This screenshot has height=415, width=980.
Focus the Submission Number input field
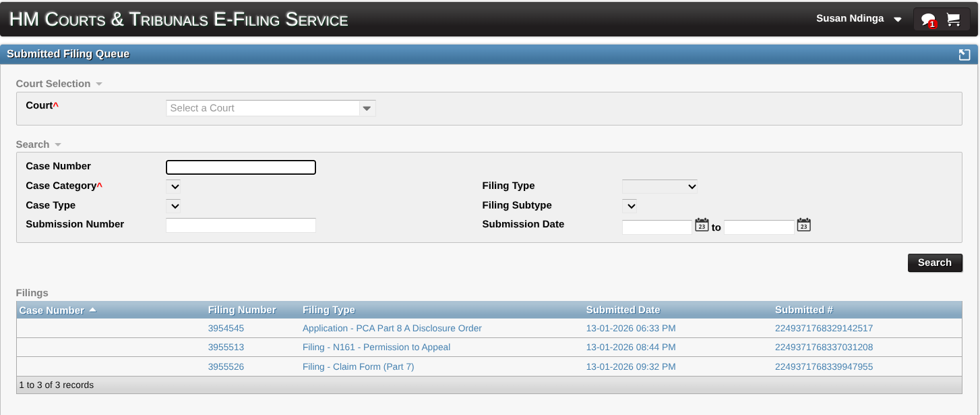coord(241,225)
